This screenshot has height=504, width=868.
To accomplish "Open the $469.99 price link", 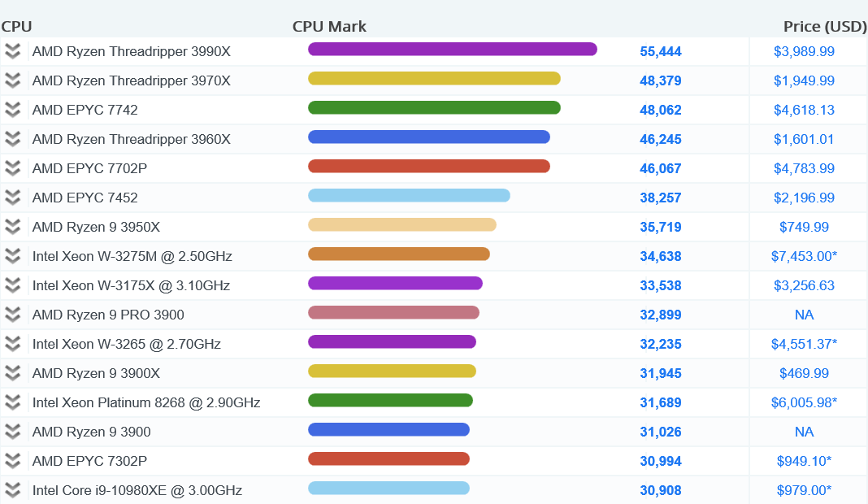I will click(804, 373).
